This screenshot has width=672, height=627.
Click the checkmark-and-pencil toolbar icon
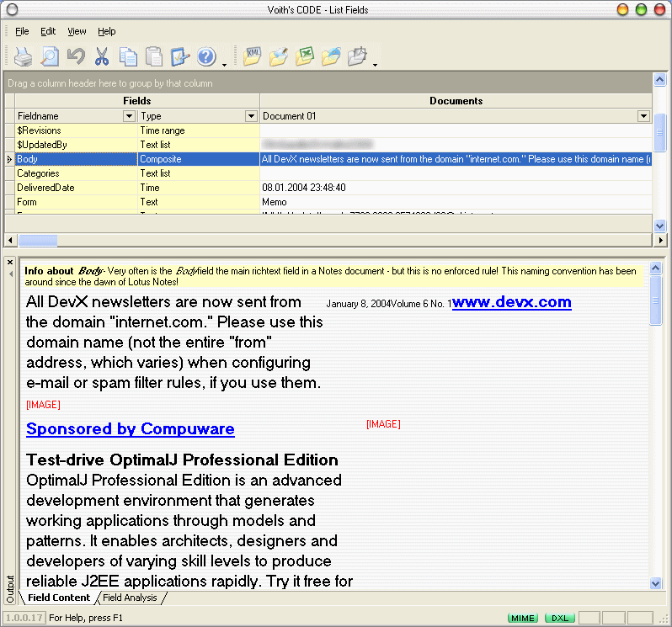(180, 56)
